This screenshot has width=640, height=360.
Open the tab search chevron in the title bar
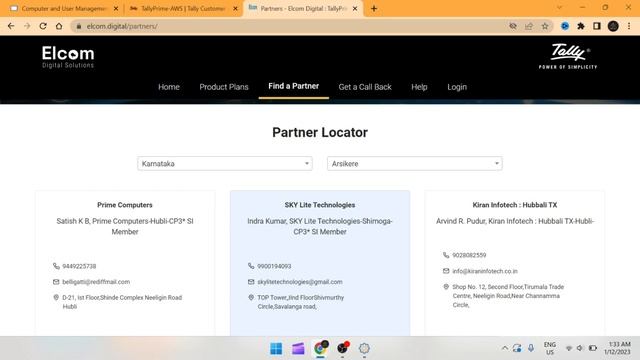point(559,7)
